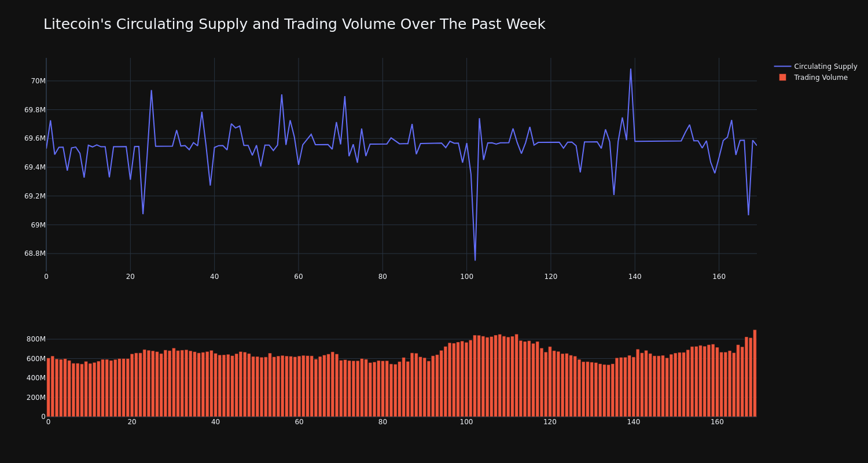
Task: Click the 69.8M y-axis label
Action: pyautogui.click(x=35, y=110)
